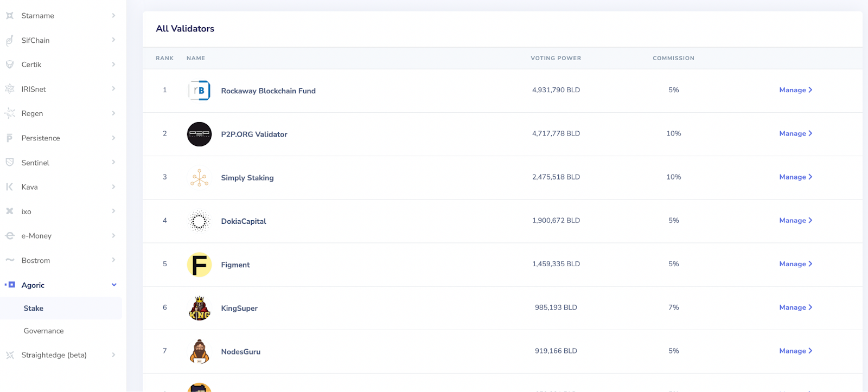Click the Figment name text
Screen dimensions: 868x392
click(235, 265)
